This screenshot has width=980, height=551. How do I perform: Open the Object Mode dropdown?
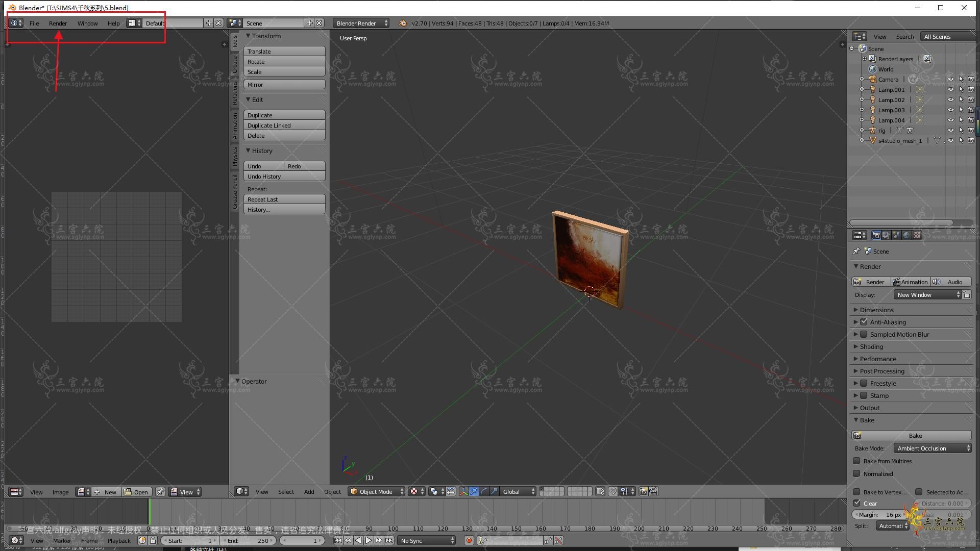tap(377, 492)
